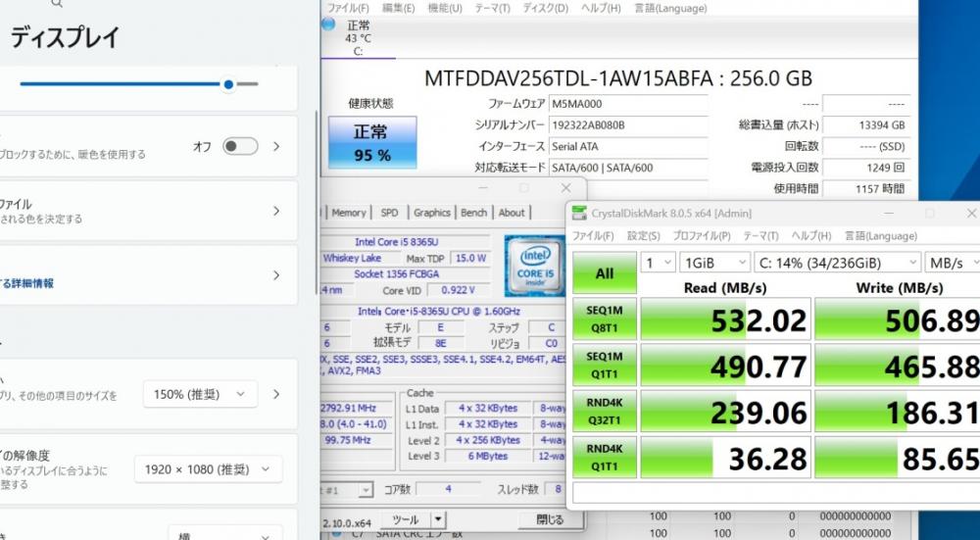Click the total host writes value 13394 GB
Image resolution: width=980 pixels, height=540 pixels.
pos(866,125)
